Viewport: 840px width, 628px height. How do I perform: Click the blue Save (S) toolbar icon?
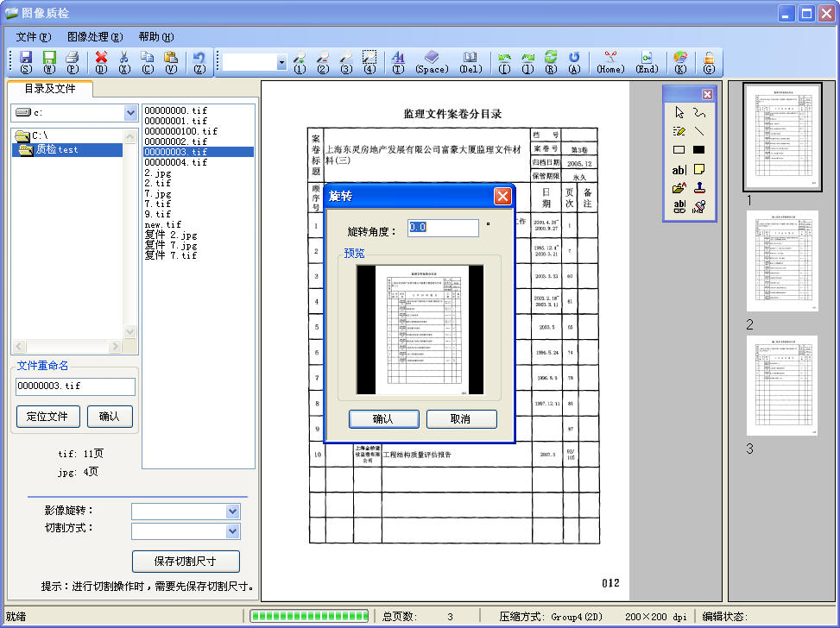pos(26,59)
